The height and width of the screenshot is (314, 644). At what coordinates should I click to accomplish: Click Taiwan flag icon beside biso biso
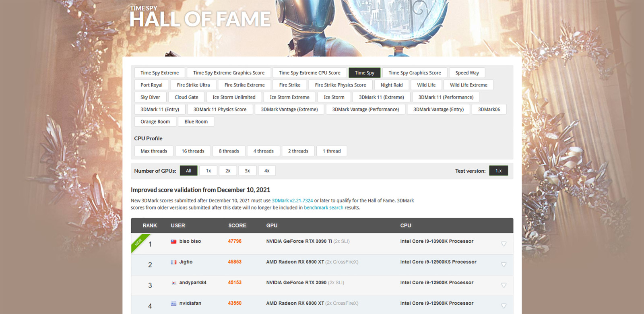[173, 242]
